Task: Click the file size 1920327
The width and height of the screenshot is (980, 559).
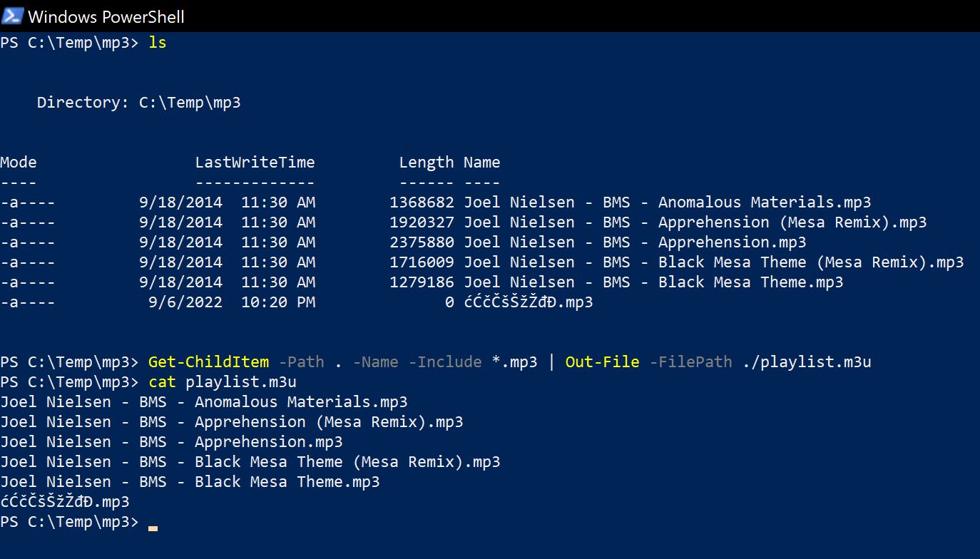Action: tap(422, 222)
